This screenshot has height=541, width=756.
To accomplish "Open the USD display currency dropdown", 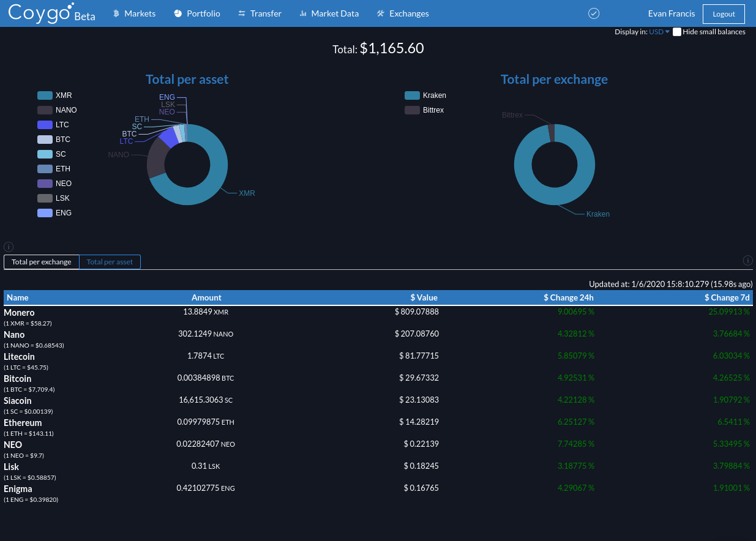I will (x=659, y=32).
